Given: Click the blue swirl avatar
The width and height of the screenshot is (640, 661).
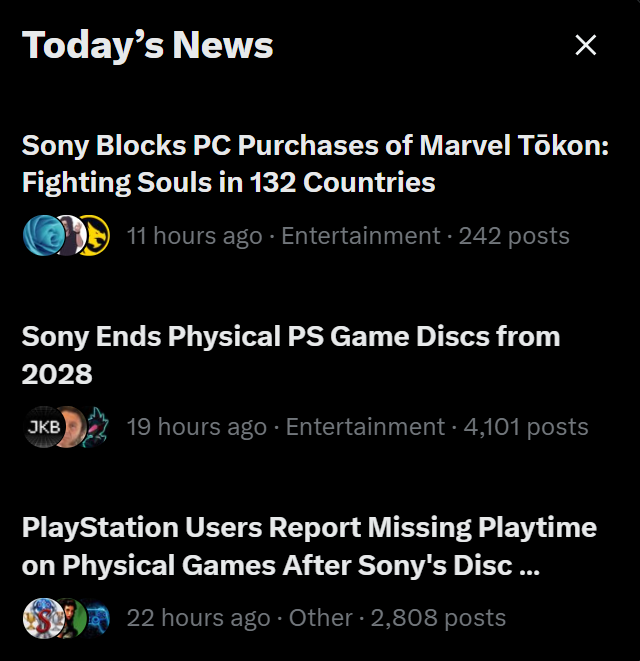Looking at the screenshot, I should pos(43,235).
